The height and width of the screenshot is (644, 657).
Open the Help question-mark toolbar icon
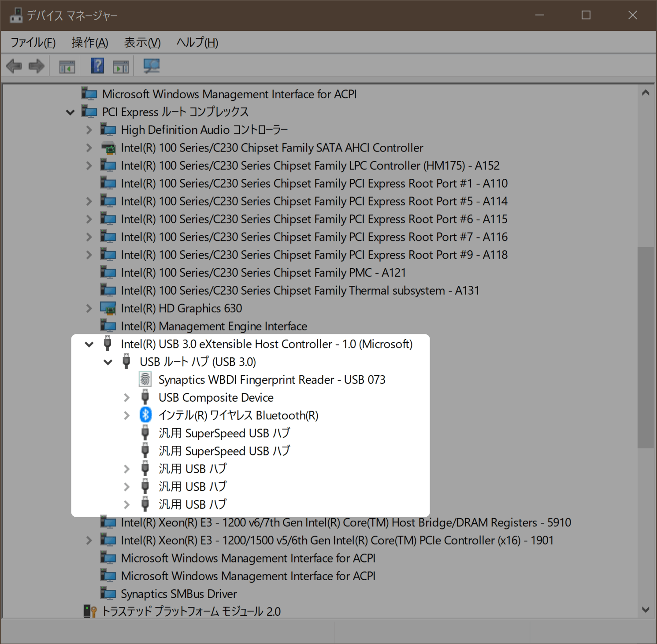coord(97,66)
